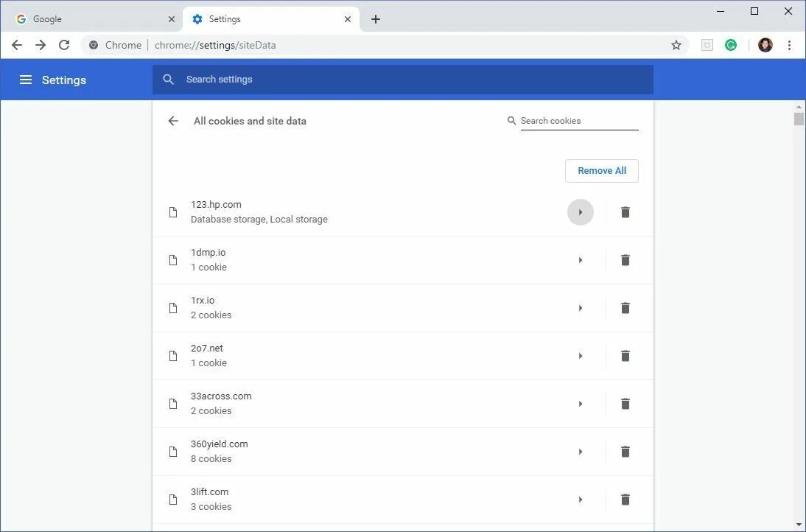The width and height of the screenshot is (806, 532).
Task: Remove 1rx.io cookies using trash icon
Action: click(x=625, y=308)
